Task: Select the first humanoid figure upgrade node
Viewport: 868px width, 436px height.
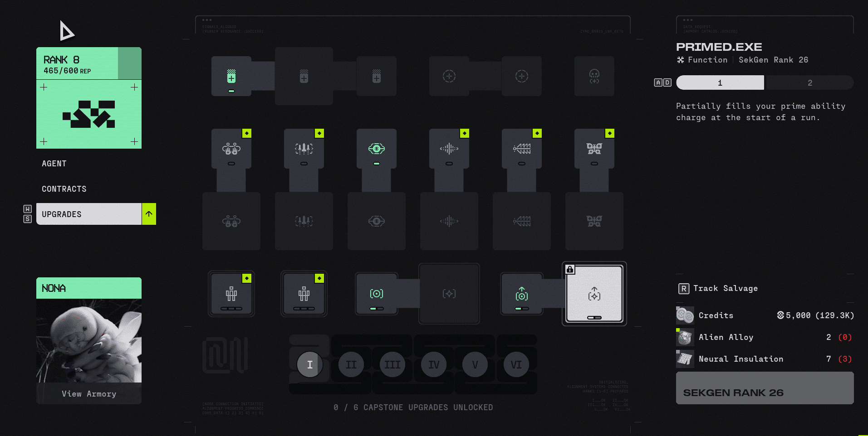Action: click(x=231, y=294)
